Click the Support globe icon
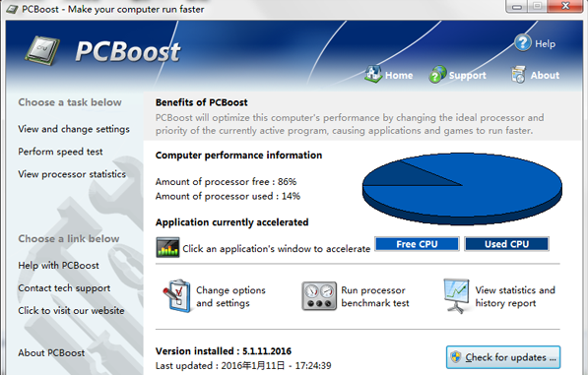588x375 pixels. point(437,74)
